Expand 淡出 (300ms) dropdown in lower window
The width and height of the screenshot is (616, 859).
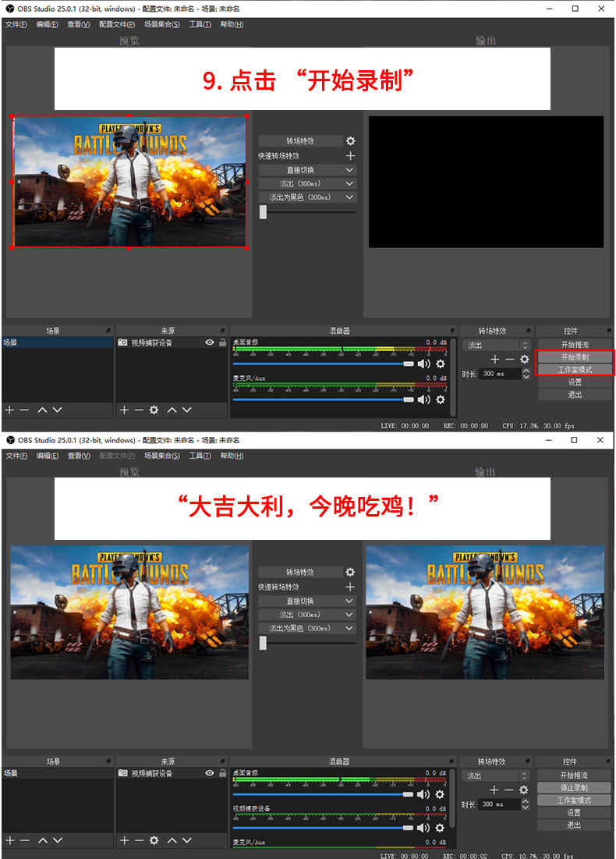click(307, 615)
